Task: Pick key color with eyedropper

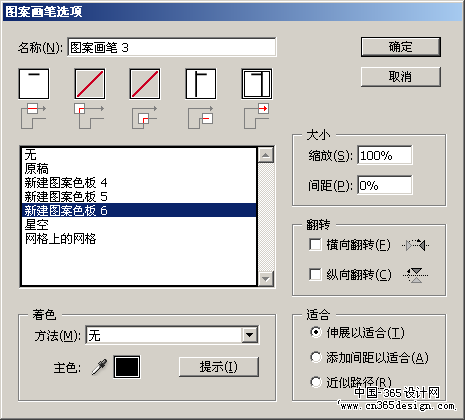Action: 99,367
